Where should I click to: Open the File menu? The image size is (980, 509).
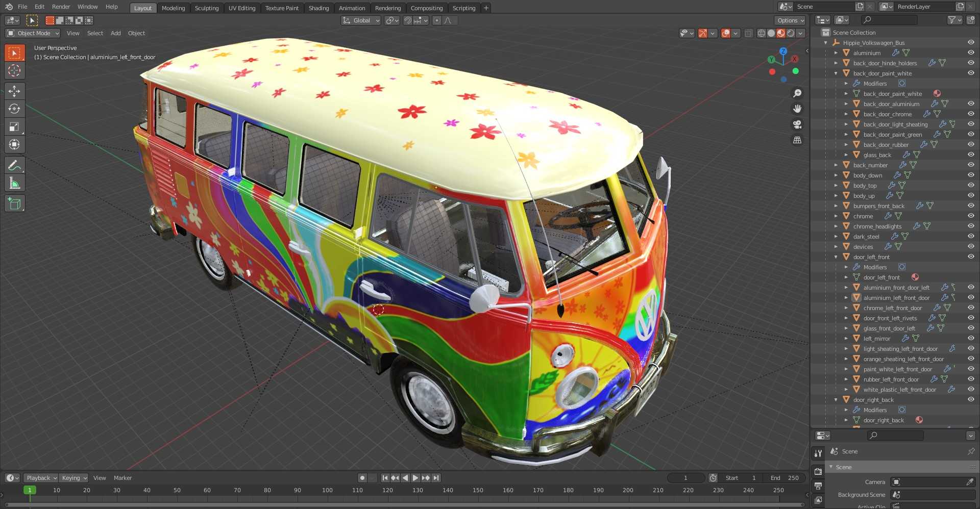[x=22, y=7]
